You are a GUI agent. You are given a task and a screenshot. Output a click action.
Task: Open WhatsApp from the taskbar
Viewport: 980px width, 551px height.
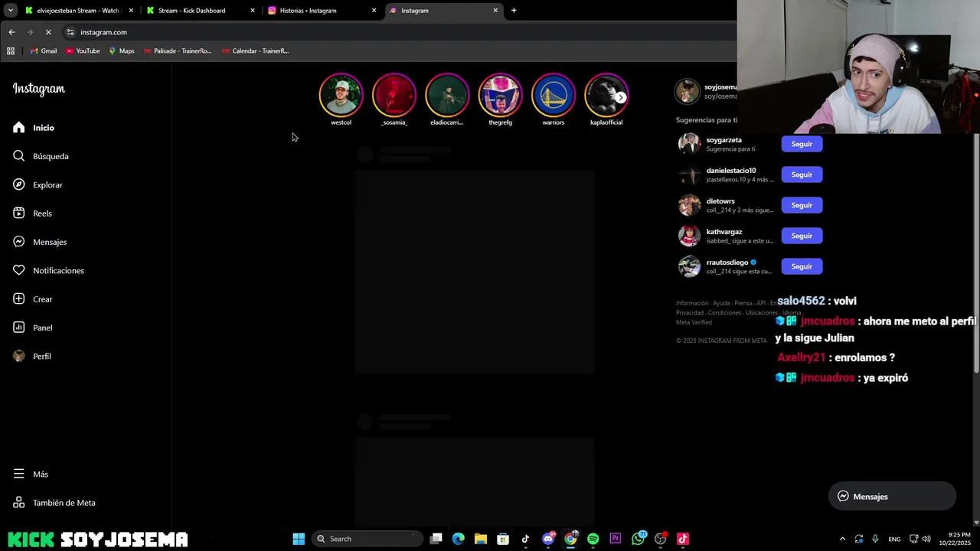point(638,539)
